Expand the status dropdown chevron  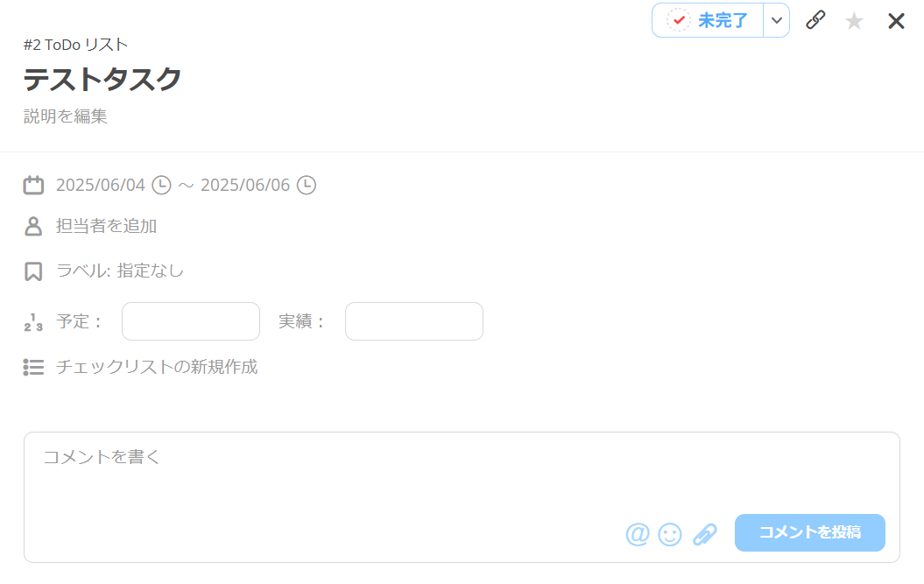tap(777, 20)
